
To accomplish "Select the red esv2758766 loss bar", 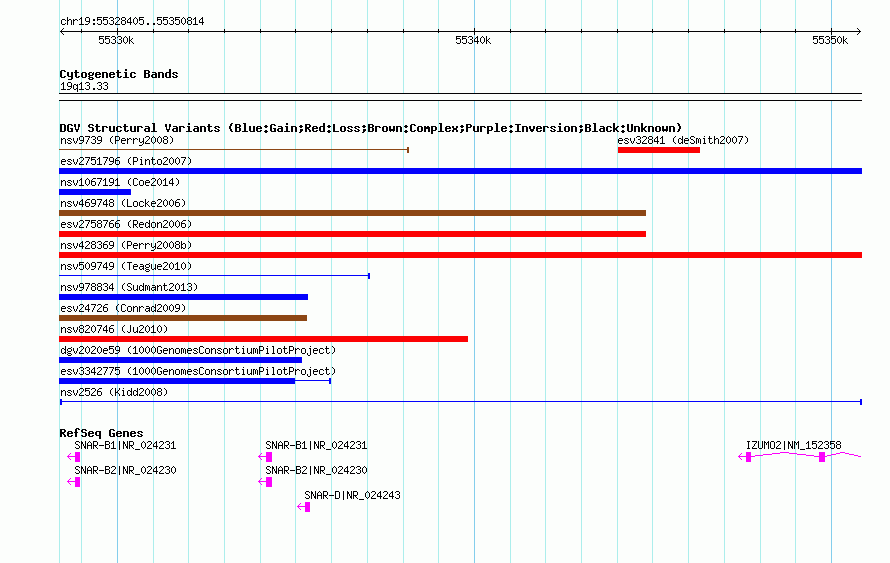I will coord(352,234).
